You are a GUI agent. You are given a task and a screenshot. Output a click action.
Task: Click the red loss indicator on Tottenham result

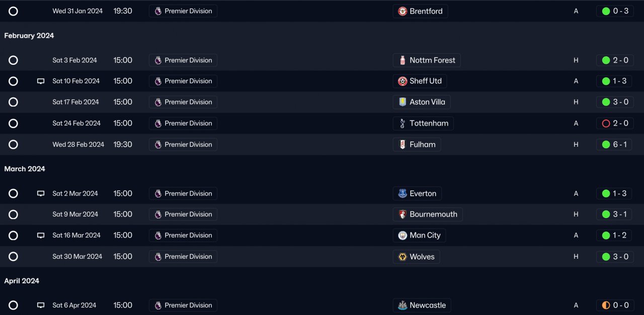[606, 124]
